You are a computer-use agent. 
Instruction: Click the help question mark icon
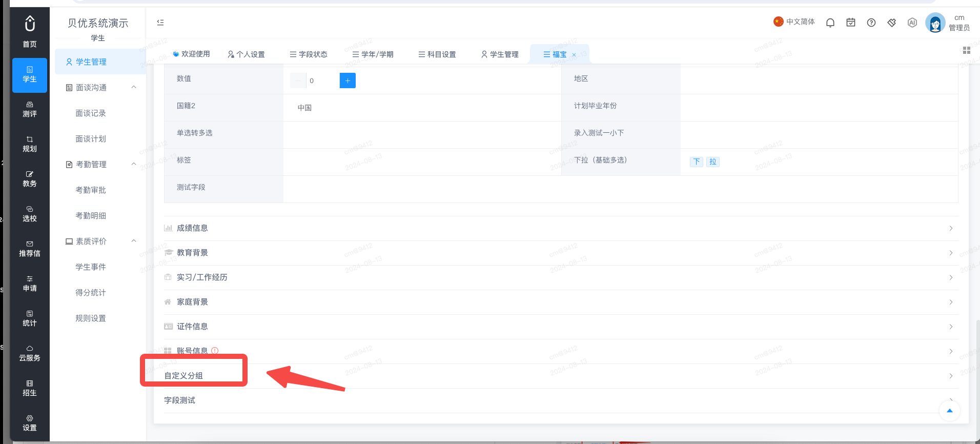click(x=871, y=23)
